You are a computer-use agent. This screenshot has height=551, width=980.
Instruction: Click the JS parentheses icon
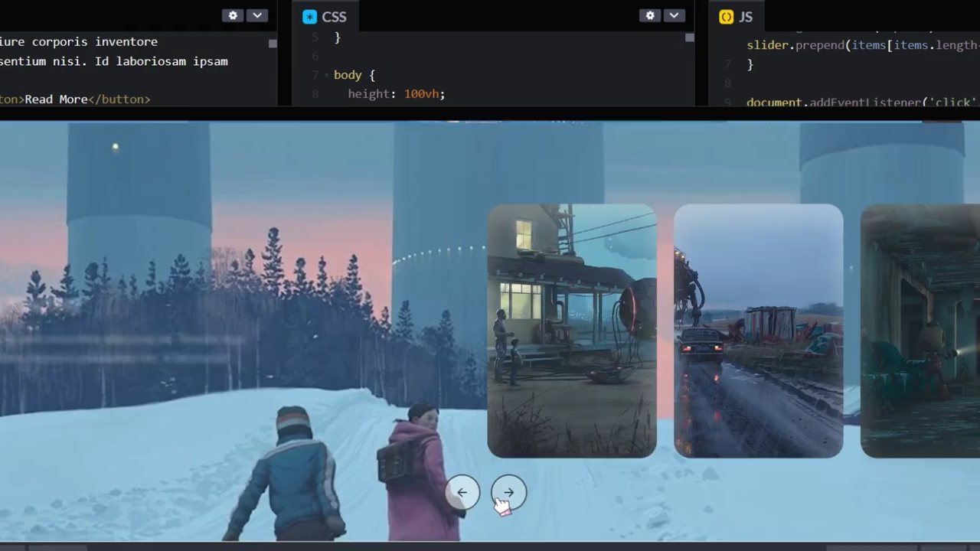tap(726, 17)
